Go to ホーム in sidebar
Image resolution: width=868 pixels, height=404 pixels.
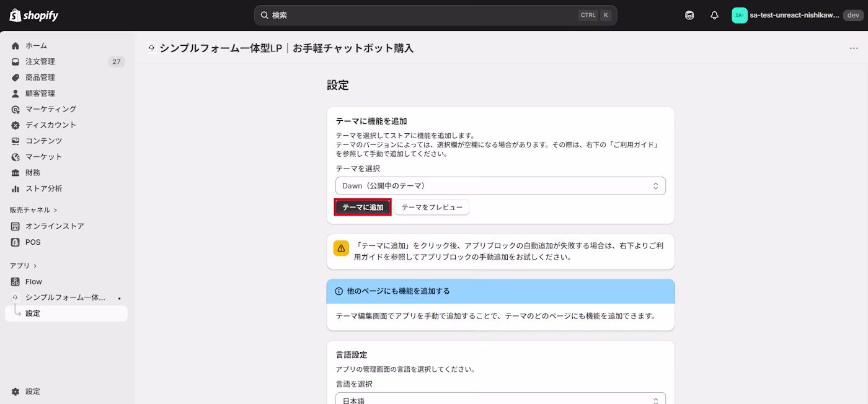[36, 46]
